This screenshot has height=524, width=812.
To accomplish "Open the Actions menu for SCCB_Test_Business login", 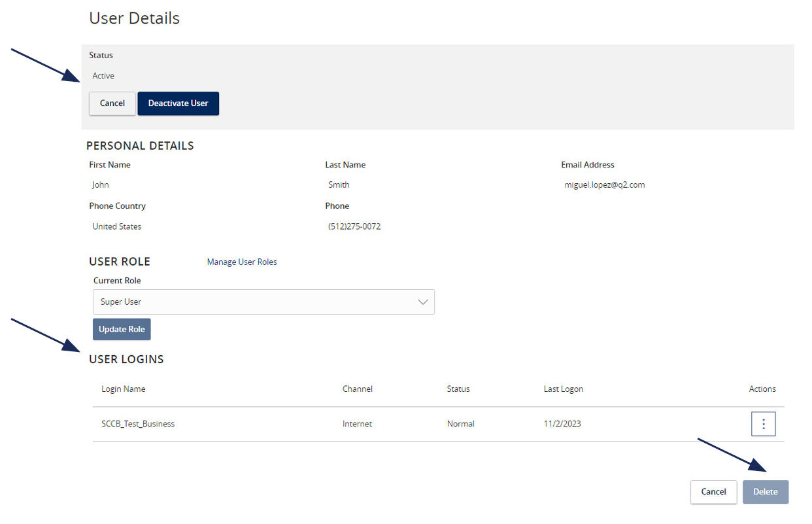I will click(x=763, y=423).
